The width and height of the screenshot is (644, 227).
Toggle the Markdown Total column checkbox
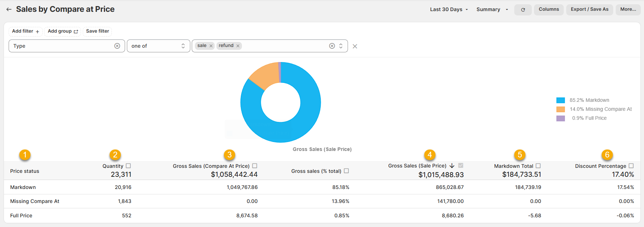point(538,166)
